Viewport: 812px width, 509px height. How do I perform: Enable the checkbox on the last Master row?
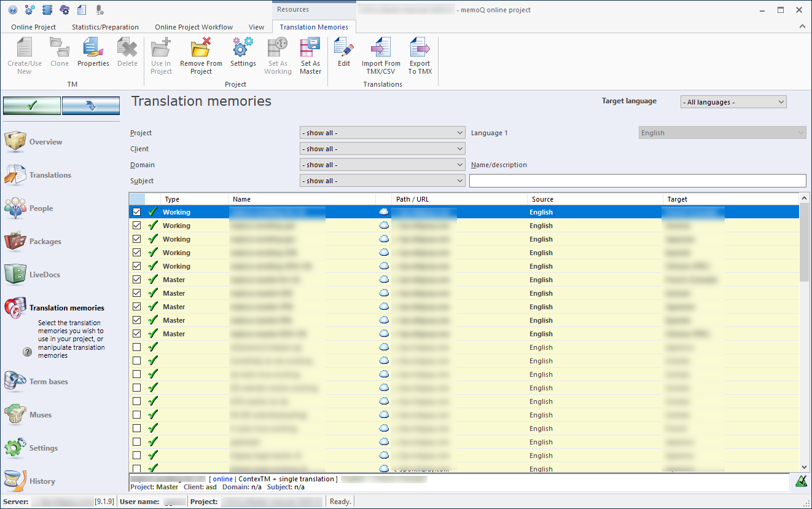(136, 333)
